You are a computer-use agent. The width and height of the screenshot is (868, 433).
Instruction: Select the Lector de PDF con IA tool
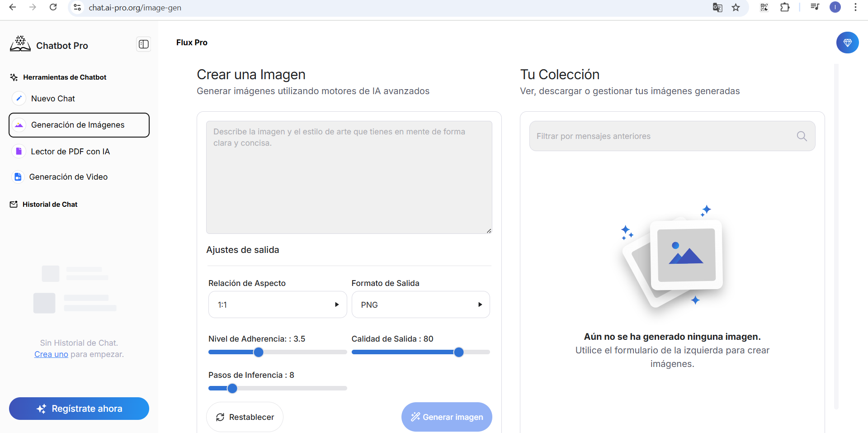(70, 151)
